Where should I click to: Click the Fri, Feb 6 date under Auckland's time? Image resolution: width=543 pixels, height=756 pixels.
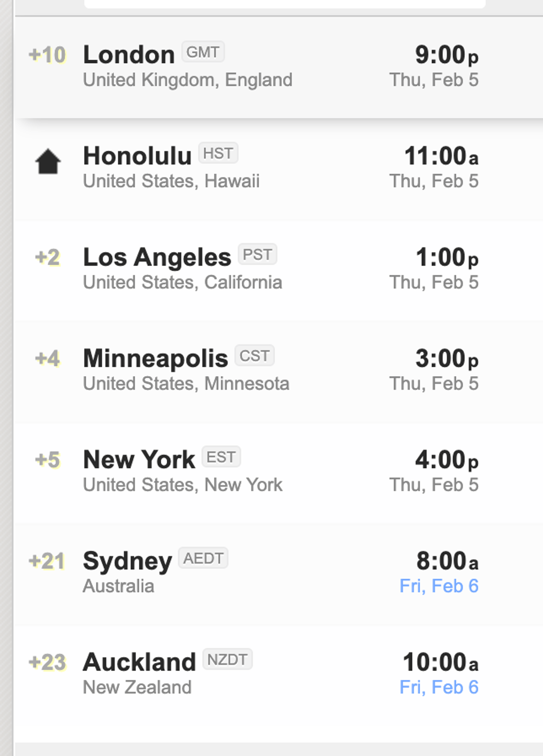[439, 687]
